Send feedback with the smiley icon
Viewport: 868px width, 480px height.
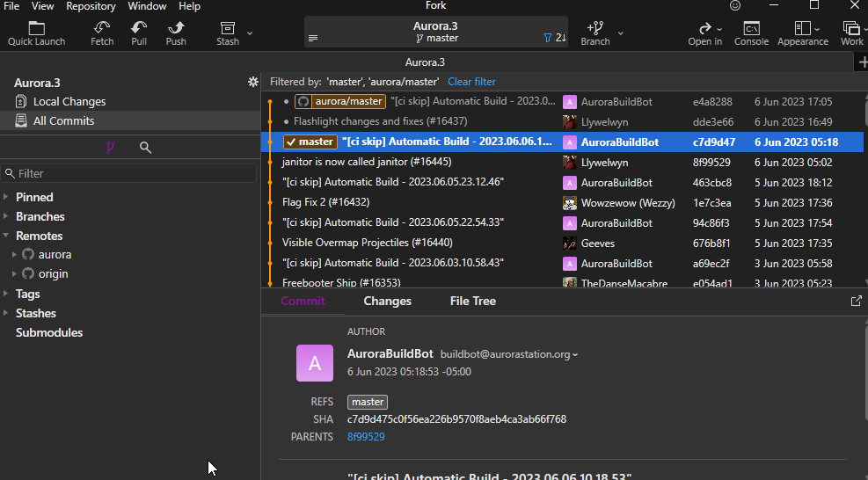point(735,5)
